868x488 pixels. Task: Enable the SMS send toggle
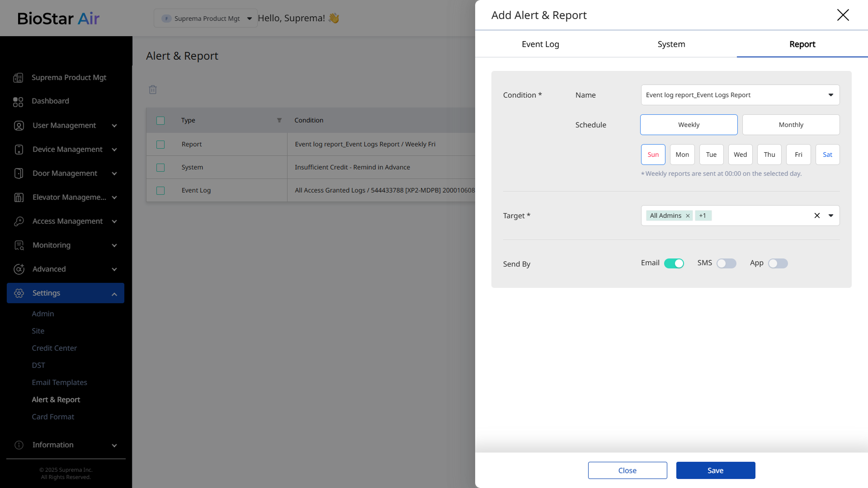(x=726, y=263)
